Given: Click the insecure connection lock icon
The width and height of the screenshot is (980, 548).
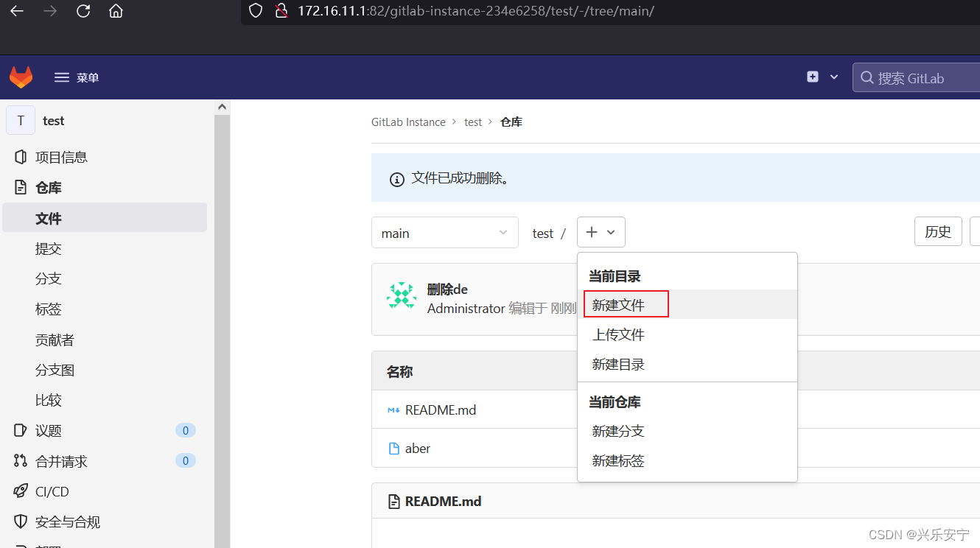Looking at the screenshot, I should click(x=280, y=11).
